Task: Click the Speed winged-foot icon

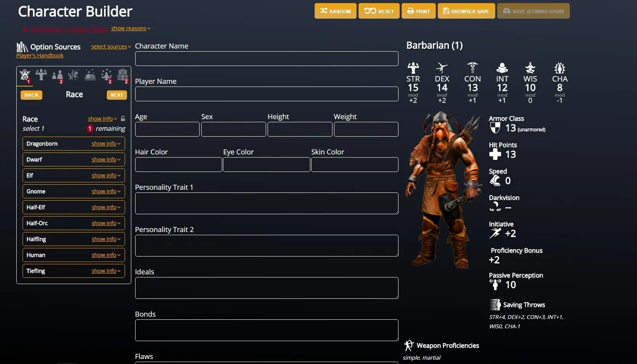Action: tap(495, 180)
